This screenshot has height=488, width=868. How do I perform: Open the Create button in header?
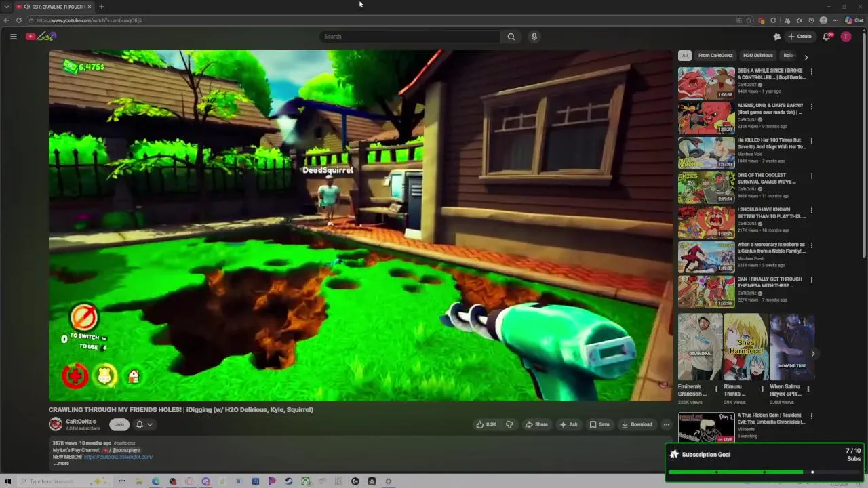[x=800, y=37]
